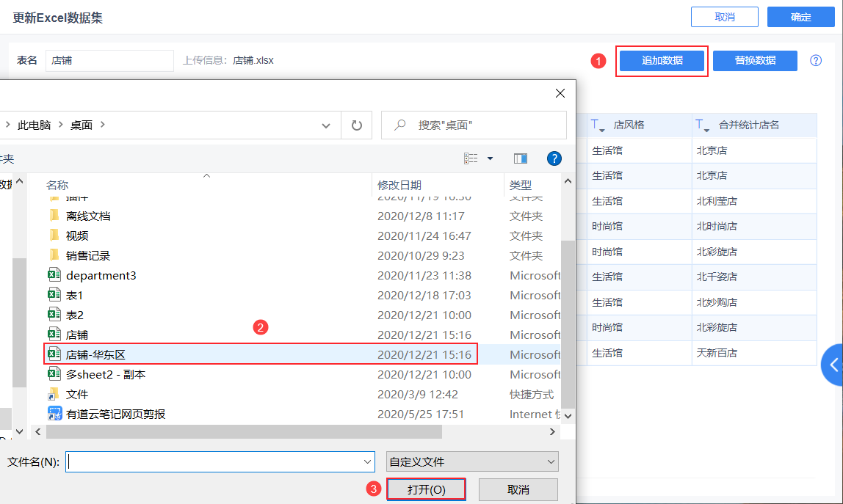843x504 pixels.
Task: Click the file list vertical scrollbar thumb
Action: [568, 324]
